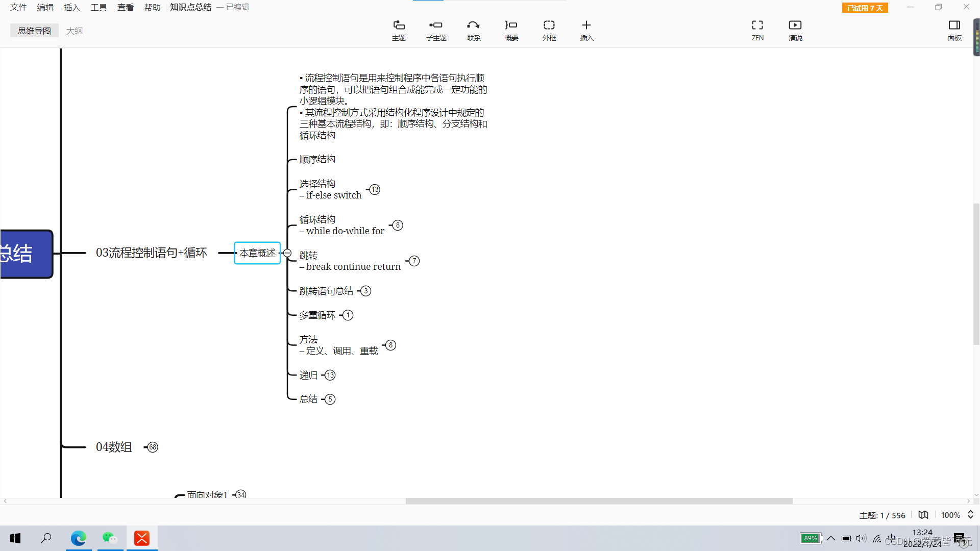The width and height of the screenshot is (980, 551).
Task: Switch to 大纲 outline view
Action: click(74, 31)
